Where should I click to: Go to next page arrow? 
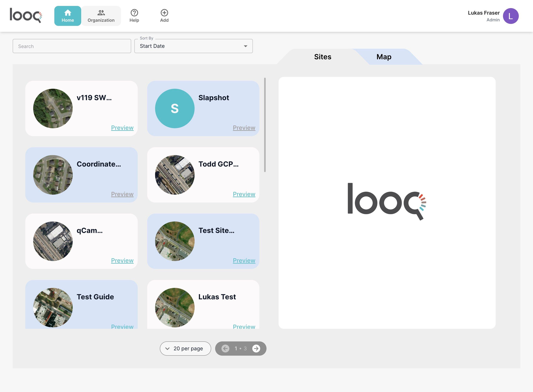tap(256, 348)
